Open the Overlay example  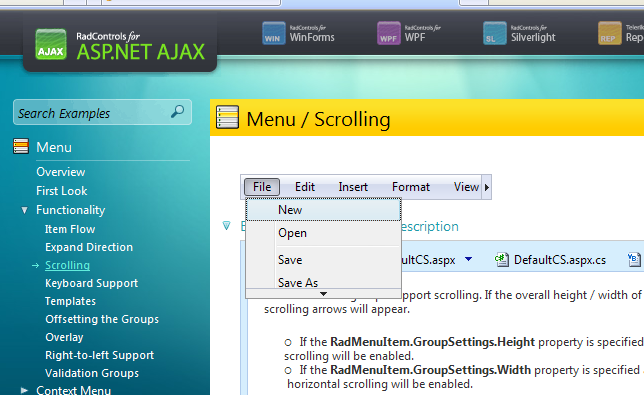tap(64, 337)
